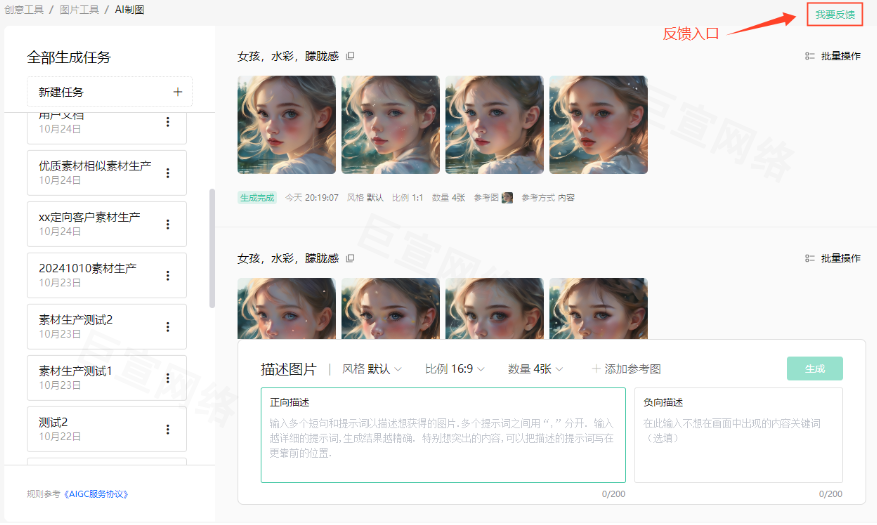Click the 全部生成任务 heading
The height and width of the screenshot is (525, 877).
click(69, 57)
